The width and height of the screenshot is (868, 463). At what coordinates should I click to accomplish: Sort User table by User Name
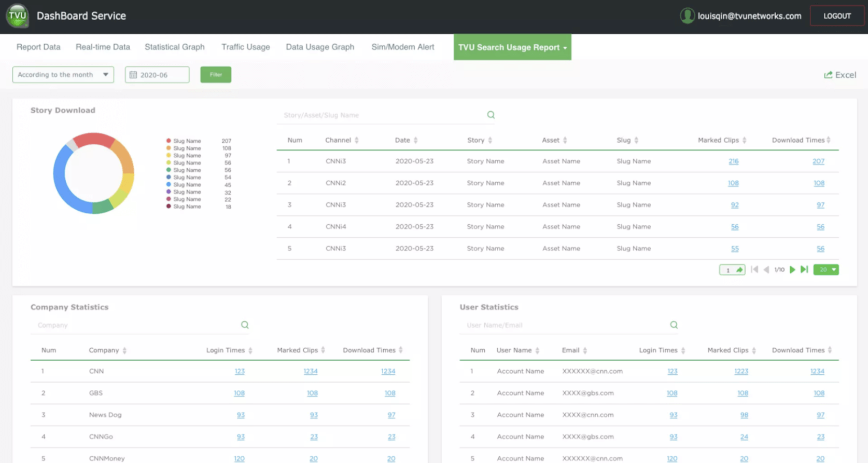point(537,350)
